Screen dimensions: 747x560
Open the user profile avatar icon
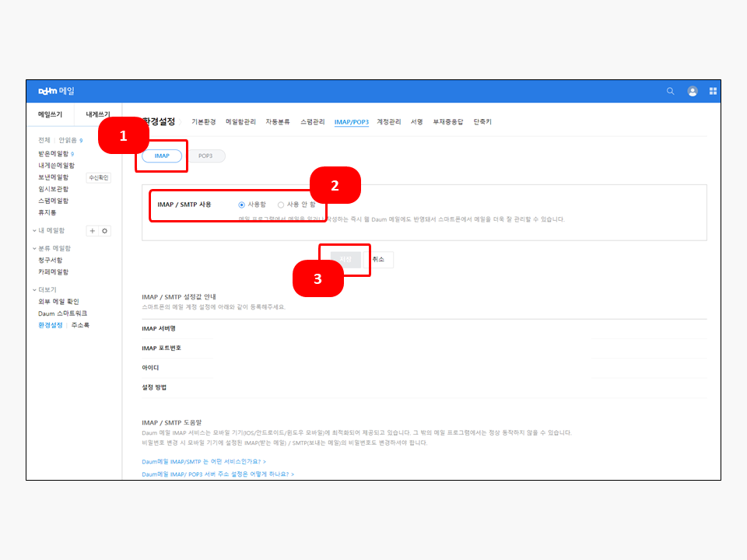pos(692,91)
